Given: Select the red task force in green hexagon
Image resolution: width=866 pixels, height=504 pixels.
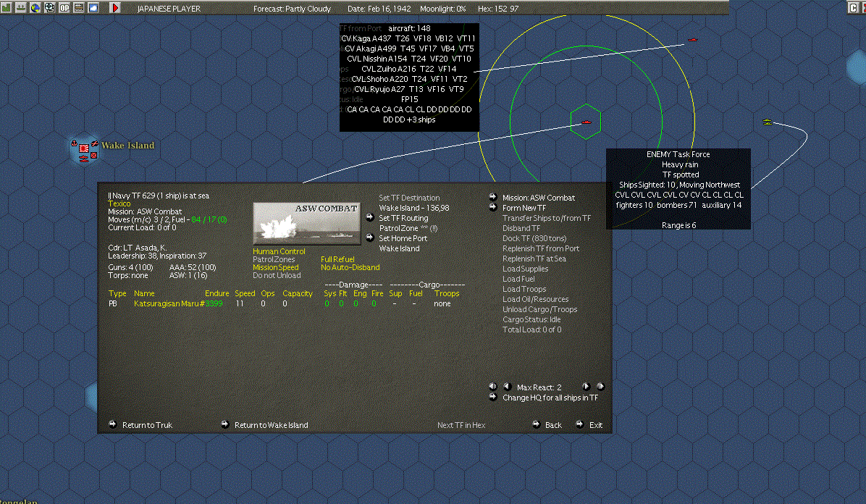Looking at the screenshot, I should pyautogui.click(x=586, y=122).
